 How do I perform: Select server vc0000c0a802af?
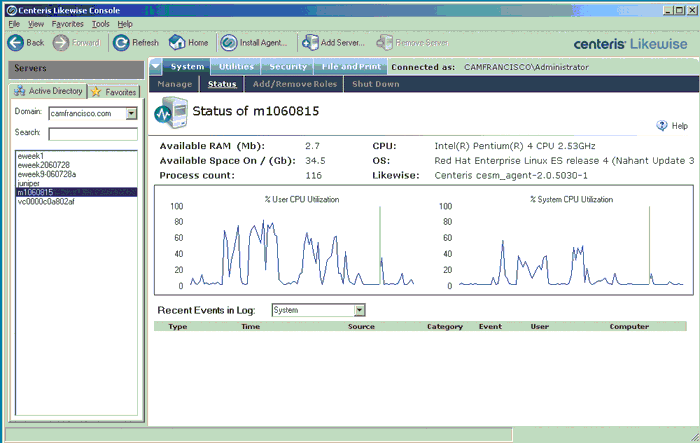(76, 201)
